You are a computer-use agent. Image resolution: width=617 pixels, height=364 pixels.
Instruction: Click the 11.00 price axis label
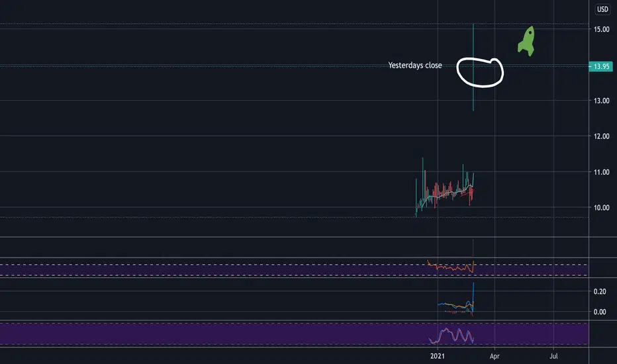pyautogui.click(x=601, y=172)
